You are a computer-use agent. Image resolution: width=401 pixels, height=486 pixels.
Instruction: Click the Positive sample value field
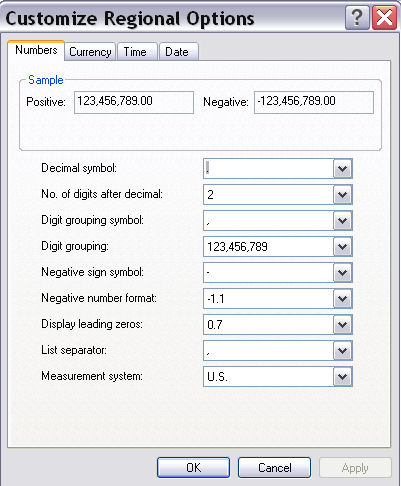pyautogui.click(x=134, y=102)
